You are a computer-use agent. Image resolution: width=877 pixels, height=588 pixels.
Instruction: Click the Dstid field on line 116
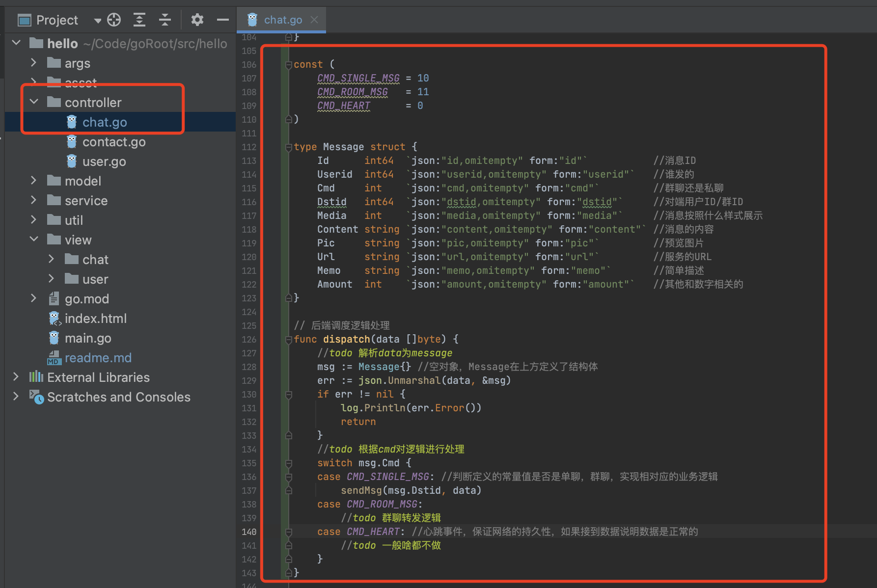[x=332, y=202]
